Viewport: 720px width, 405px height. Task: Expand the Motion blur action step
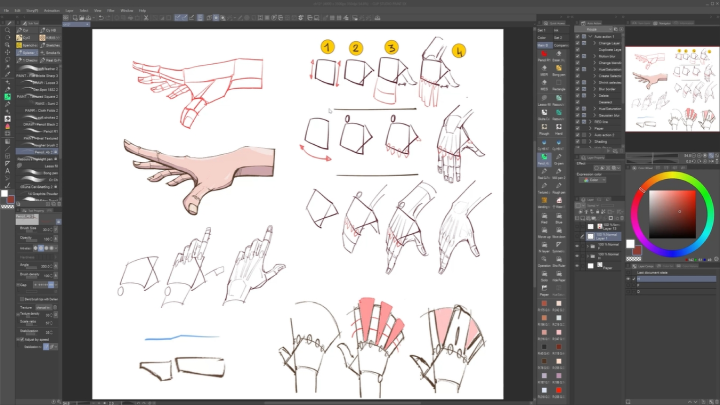tap(595, 56)
